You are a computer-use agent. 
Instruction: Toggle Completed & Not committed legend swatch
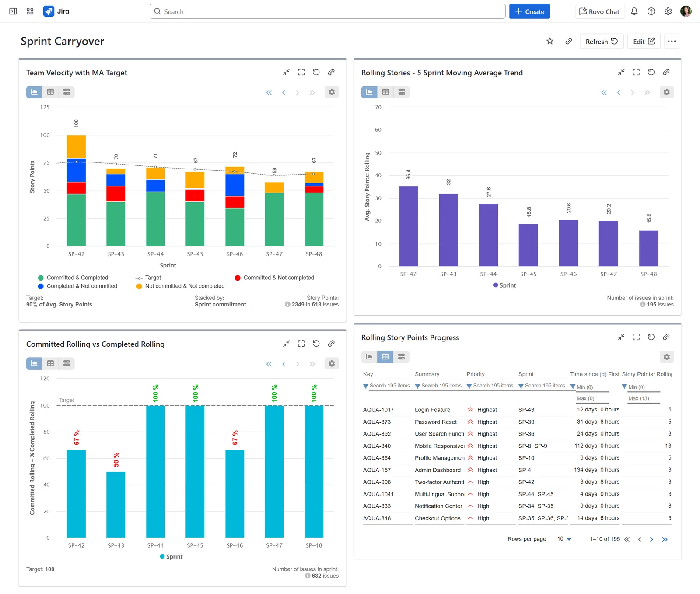pos(41,286)
